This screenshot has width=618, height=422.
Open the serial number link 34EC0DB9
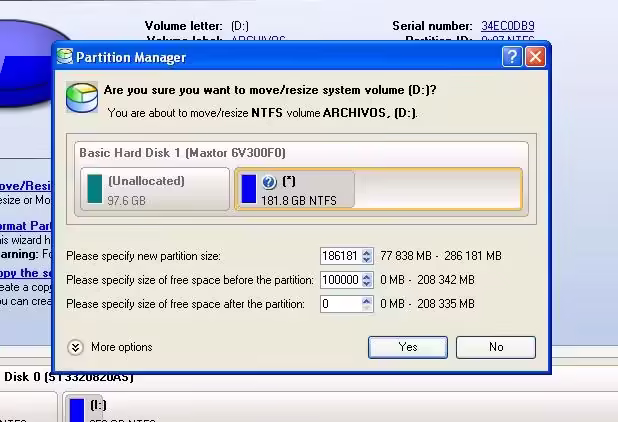[x=508, y=26]
